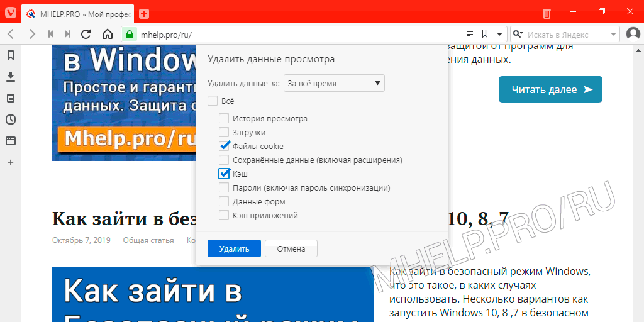The image size is (644, 322).
Task: Add a new tab with plus icon
Action: coord(144,14)
